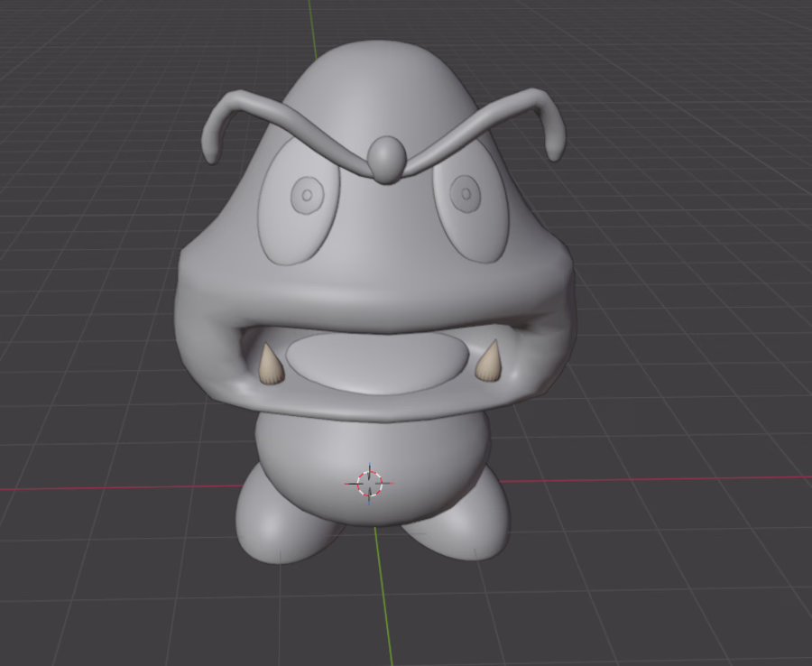This screenshot has height=666, width=812.
Task: Select the round nose sphere between eyebrows
Action: pyautogui.click(x=386, y=160)
